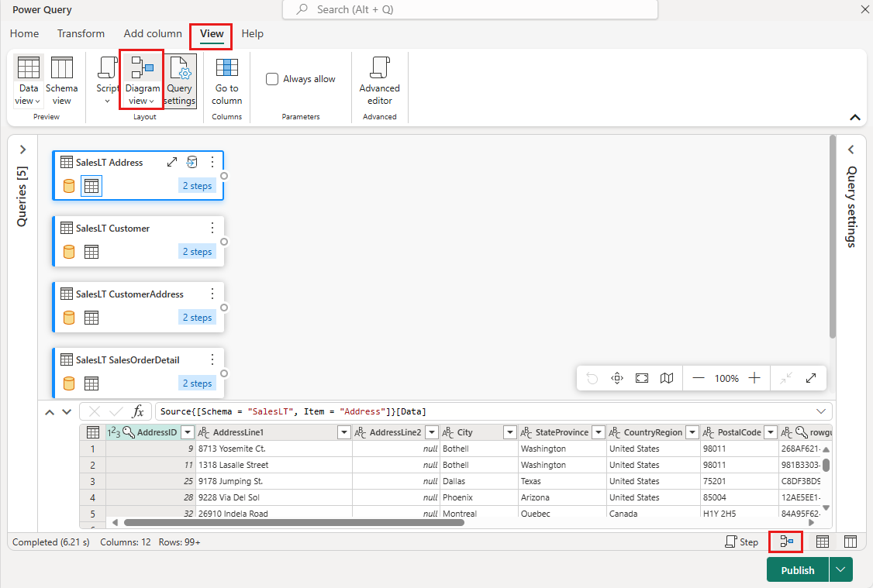The height and width of the screenshot is (588, 873).
Task: Select the View tab
Action: pos(212,33)
